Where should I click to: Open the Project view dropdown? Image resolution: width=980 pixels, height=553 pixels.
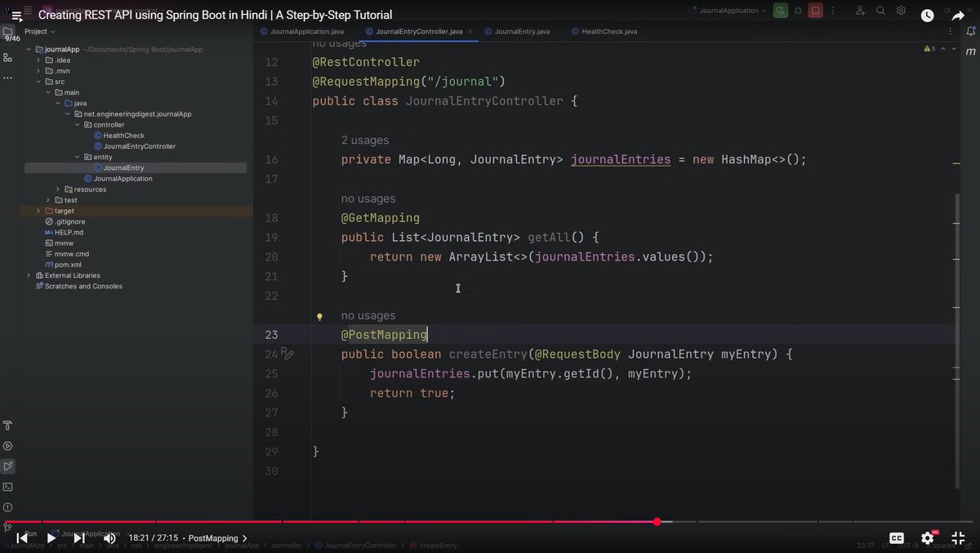point(39,31)
